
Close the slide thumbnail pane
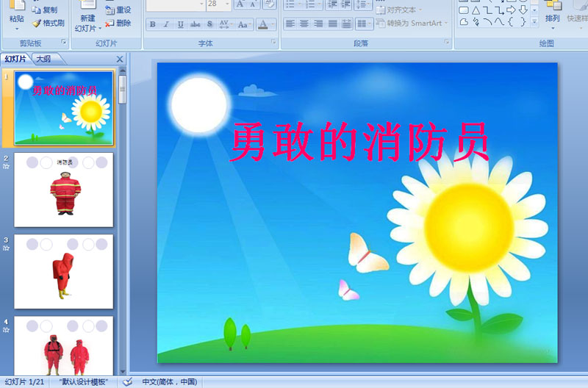point(120,60)
